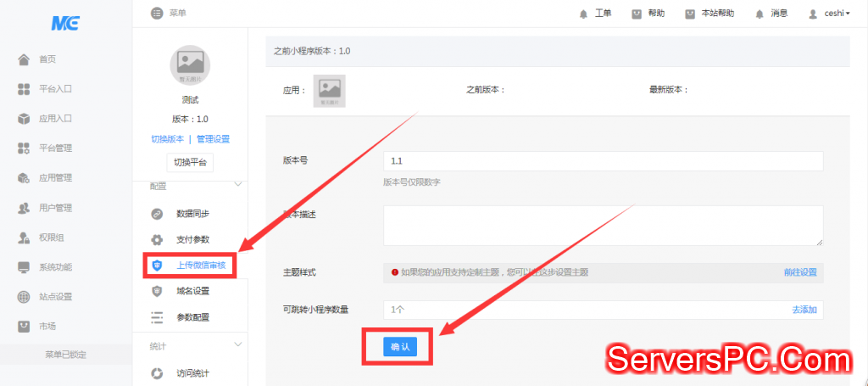Click the ceshi user avatar icon
The width and height of the screenshot is (868, 386).
point(813,14)
